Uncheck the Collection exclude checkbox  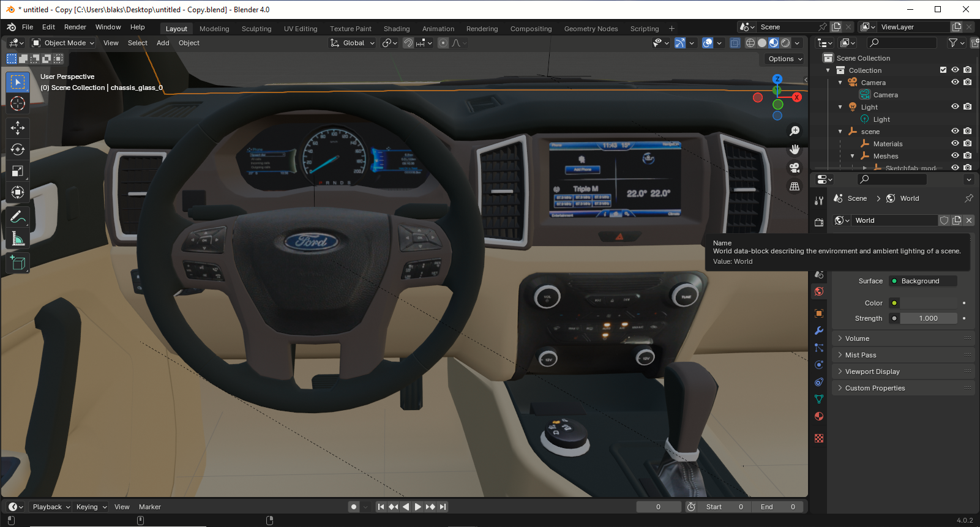point(943,70)
